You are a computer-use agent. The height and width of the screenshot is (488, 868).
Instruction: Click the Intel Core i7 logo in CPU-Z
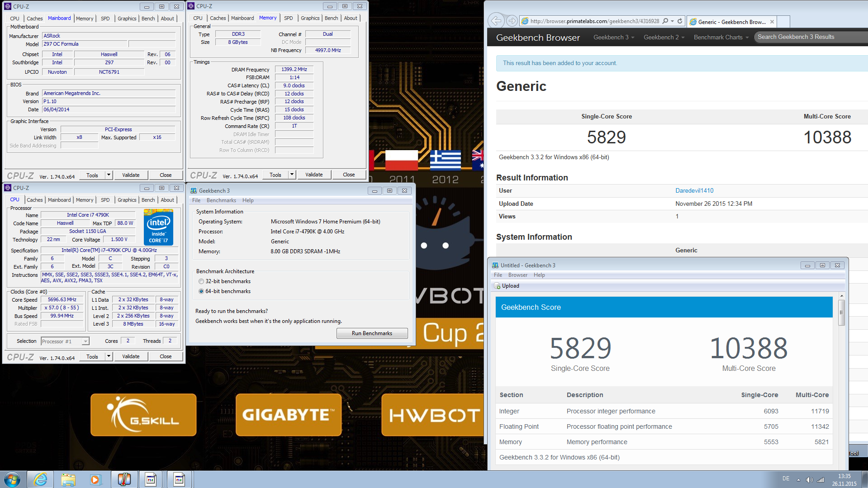tap(158, 227)
